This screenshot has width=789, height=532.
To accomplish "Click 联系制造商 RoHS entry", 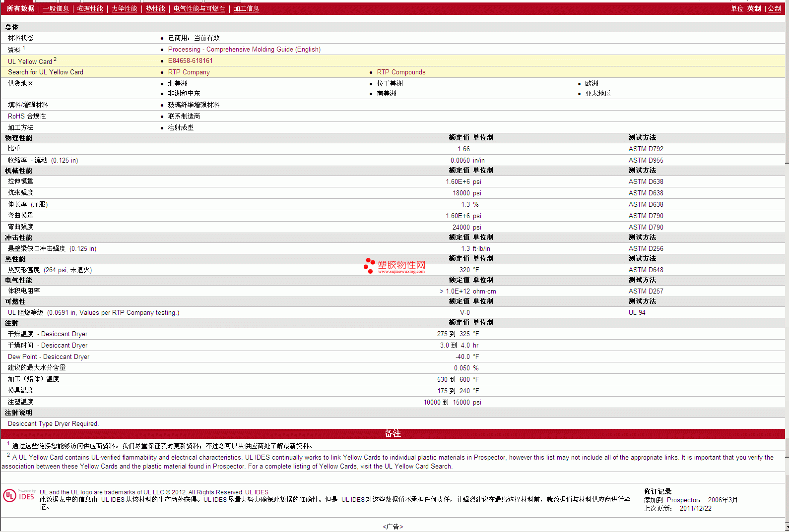I will (184, 116).
